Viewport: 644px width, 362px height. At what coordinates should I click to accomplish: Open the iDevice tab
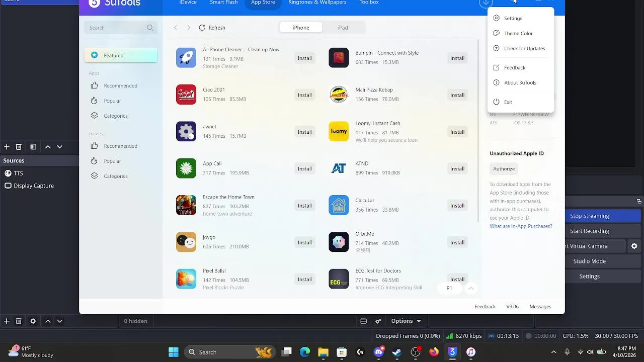click(x=188, y=3)
